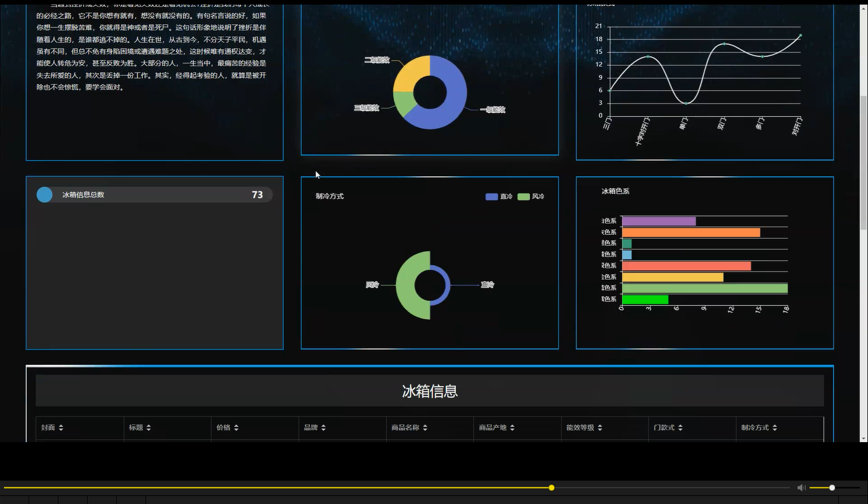Click the scrollbar down arrow
868x504 pixels.
pos(864,438)
